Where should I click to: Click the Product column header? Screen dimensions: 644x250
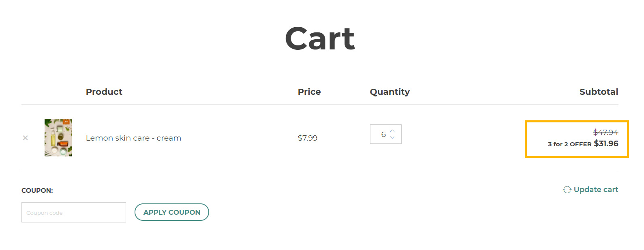104,92
